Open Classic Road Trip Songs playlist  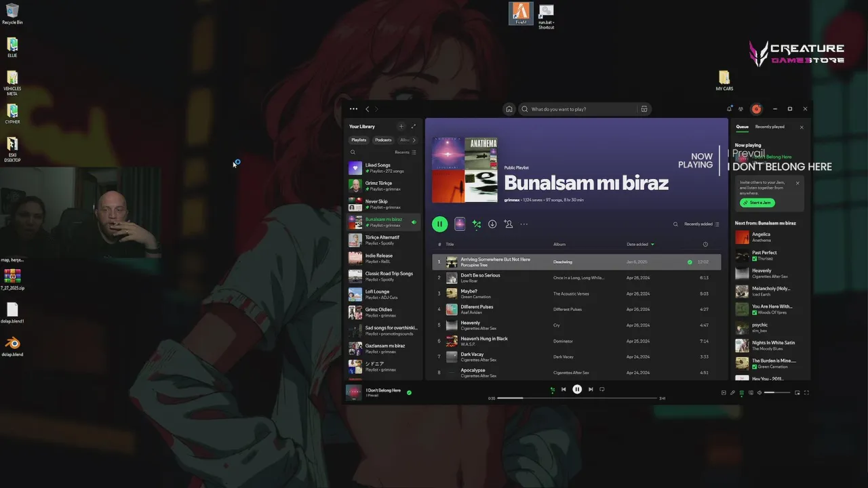383,277
